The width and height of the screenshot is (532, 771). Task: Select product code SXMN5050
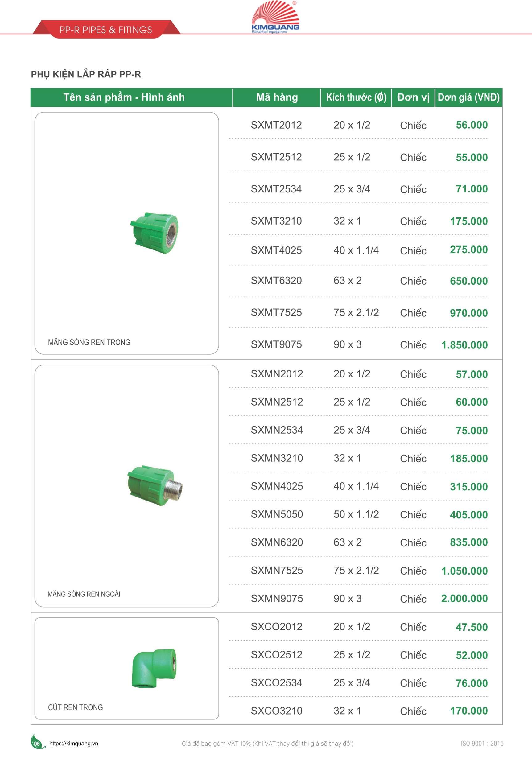point(277,514)
